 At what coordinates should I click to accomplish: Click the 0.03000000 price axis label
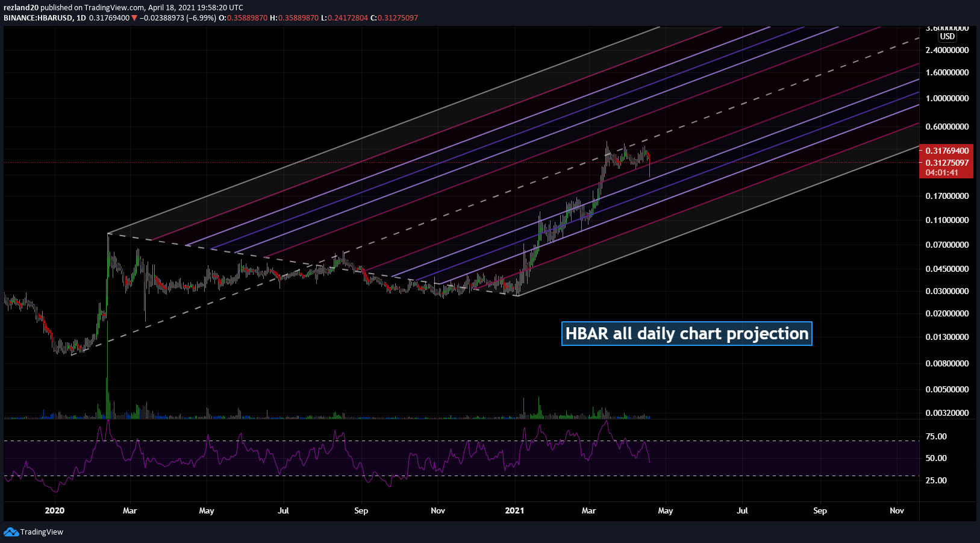pyautogui.click(x=947, y=291)
